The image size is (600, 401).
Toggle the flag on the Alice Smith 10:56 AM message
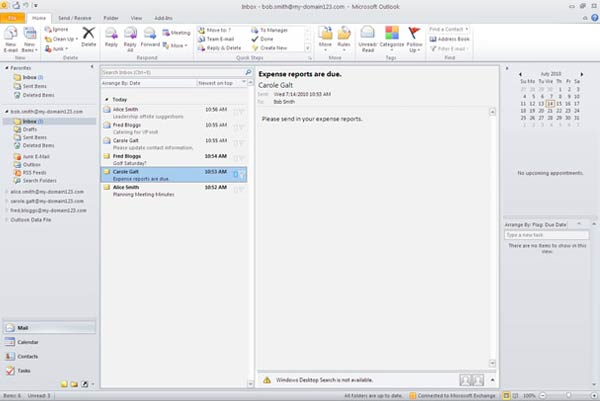coord(242,112)
